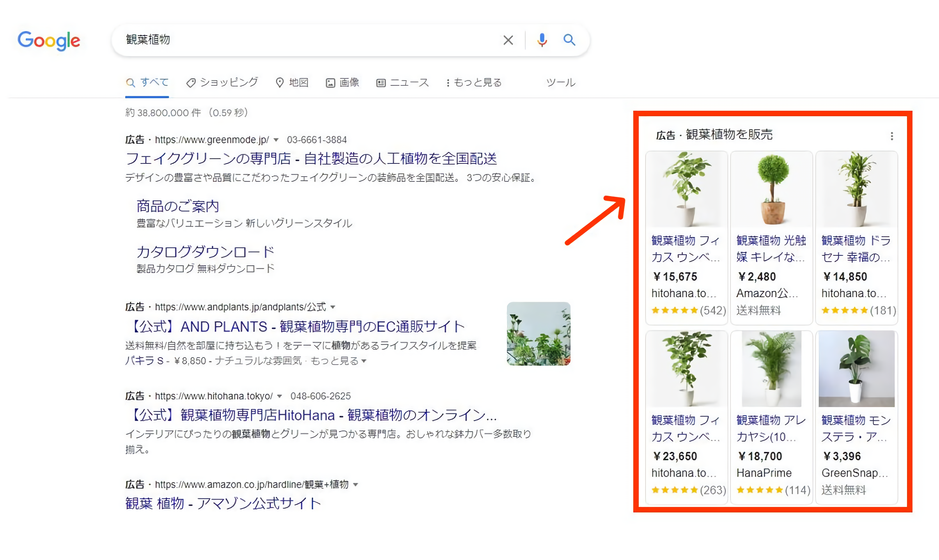This screenshot has width=939, height=560.
Task: Expand the dropdown arrow beside andplants.jp URL
Action: (333, 307)
